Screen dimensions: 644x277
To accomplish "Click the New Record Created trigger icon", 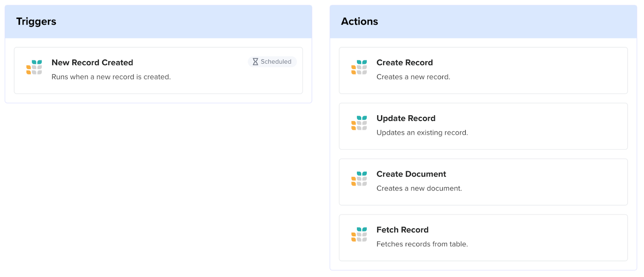I will 34,67.
